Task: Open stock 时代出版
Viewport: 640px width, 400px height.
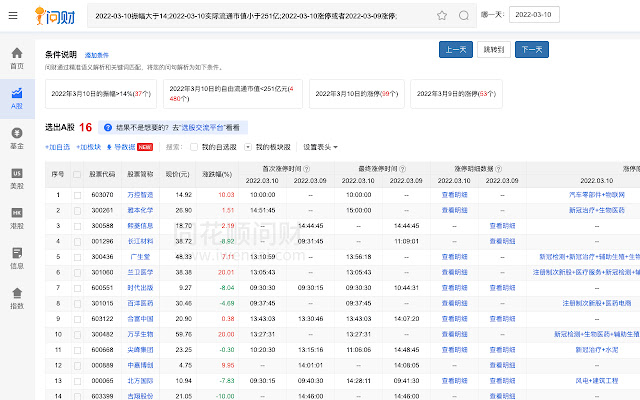Action: (140, 288)
